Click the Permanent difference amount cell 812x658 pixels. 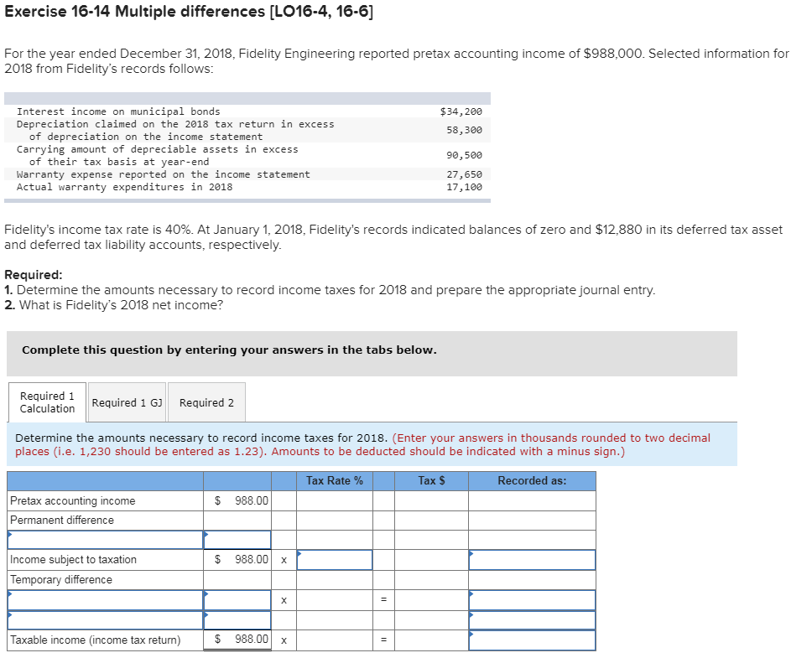click(x=237, y=539)
